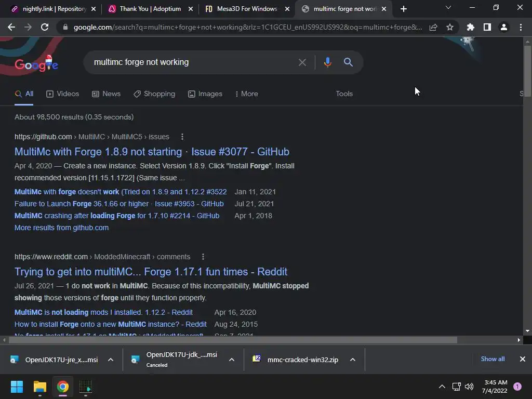Clear the search box text

(302, 62)
